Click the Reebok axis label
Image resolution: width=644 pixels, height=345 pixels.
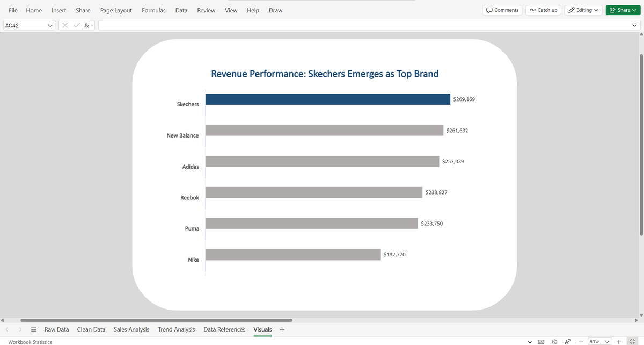pyautogui.click(x=189, y=198)
